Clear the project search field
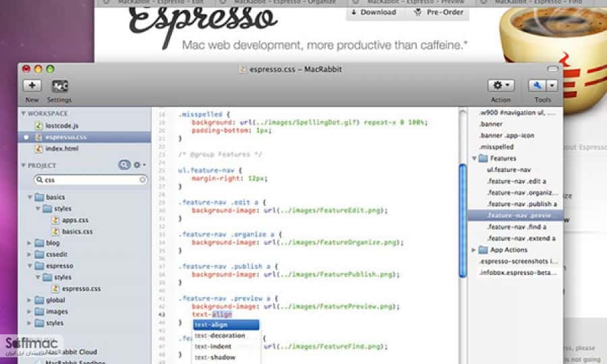Screen dimensions: 607x364 click(142, 180)
